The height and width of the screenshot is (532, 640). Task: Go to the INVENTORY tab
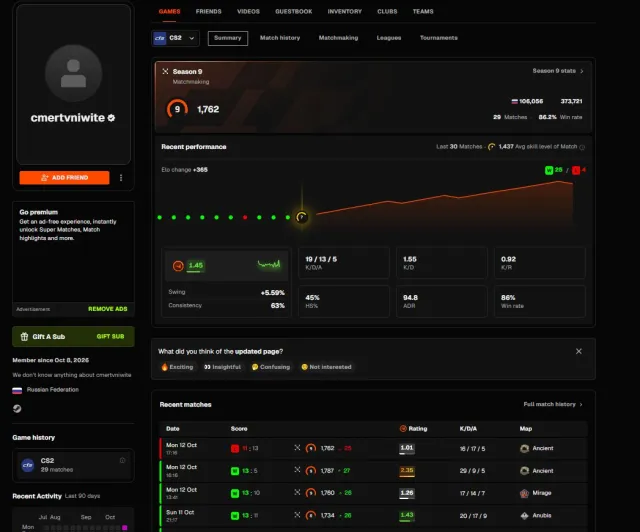[344, 11]
